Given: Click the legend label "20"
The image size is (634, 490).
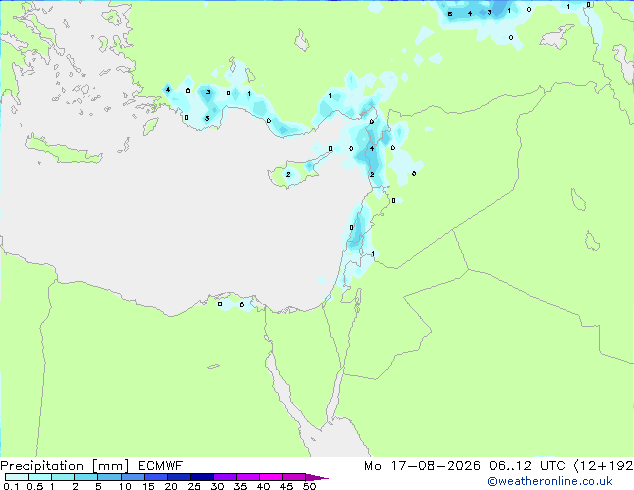Looking at the screenshot, I should pos(171,486).
